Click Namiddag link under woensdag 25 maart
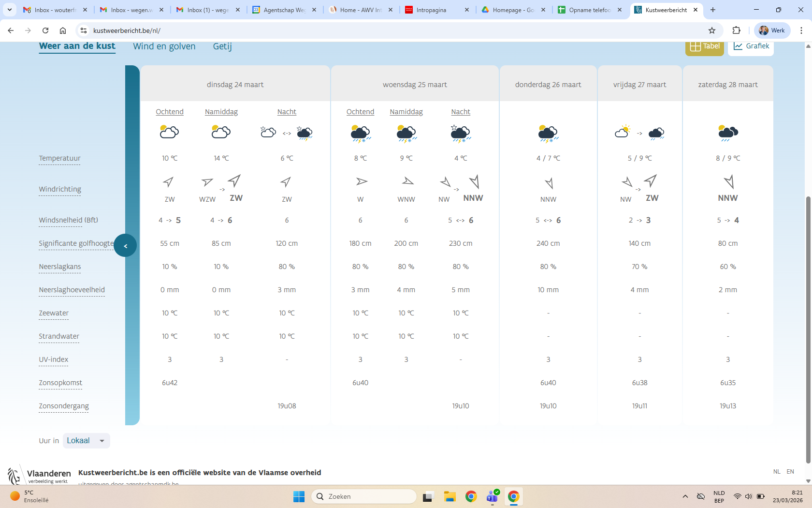This screenshot has height=508, width=812. [406, 112]
